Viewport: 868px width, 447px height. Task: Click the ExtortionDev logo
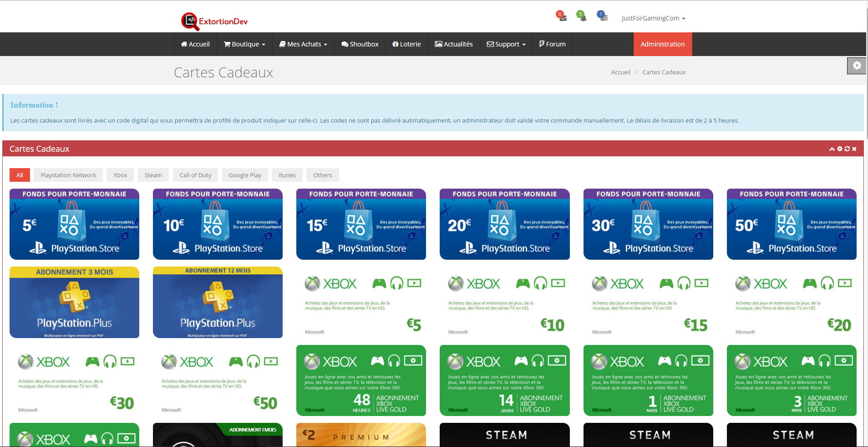(x=214, y=21)
